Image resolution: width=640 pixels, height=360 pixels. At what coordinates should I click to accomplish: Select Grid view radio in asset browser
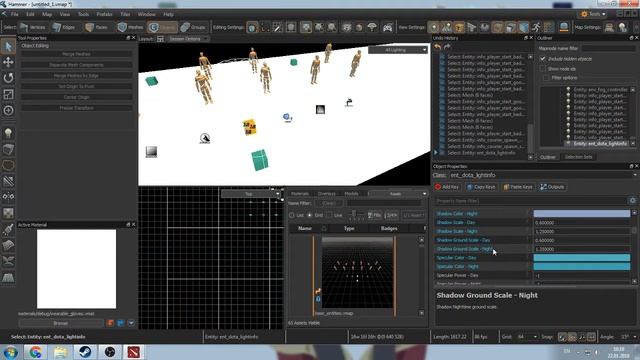309,215
